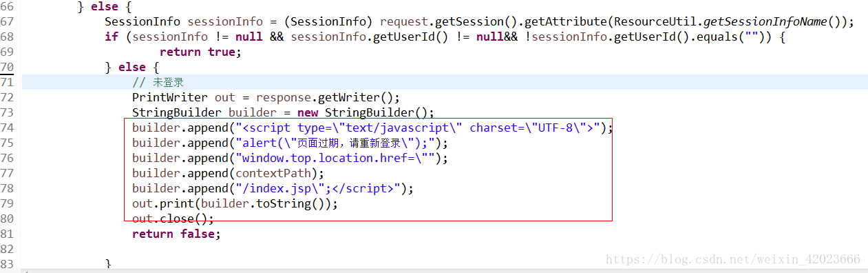Click line number 79 in the gutter
Viewport: 868px width, 273px height.
click(7, 203)
